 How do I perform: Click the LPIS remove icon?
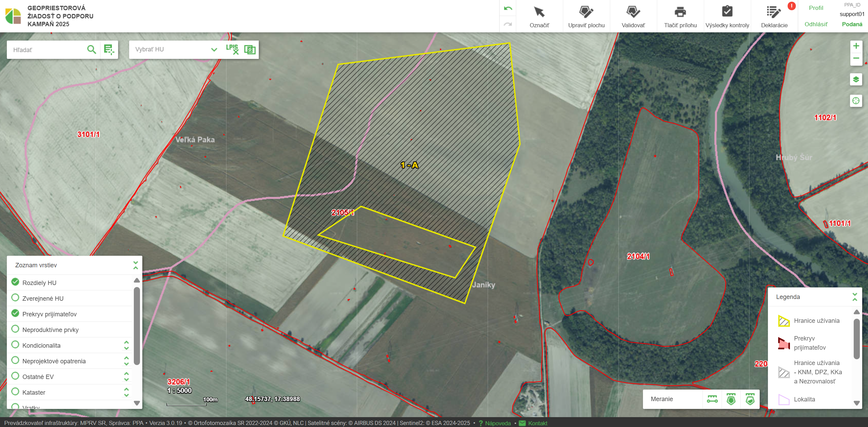pyautogui.click(x=232, y=50)
